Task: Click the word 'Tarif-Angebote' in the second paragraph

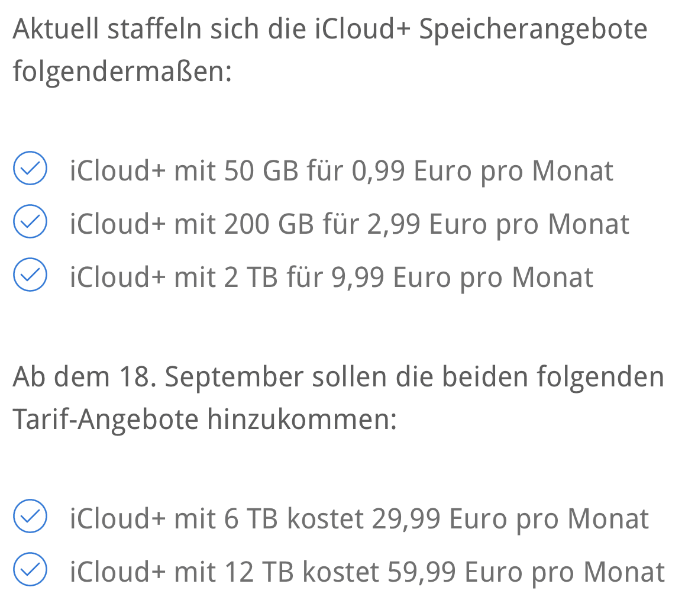Action: click(106, 420)
